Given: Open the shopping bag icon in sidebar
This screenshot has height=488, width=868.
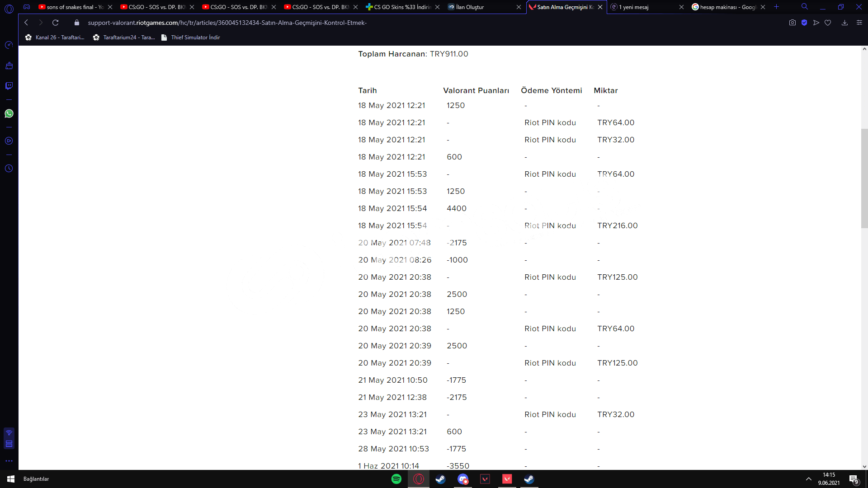Looking at the screenshot, I should point(9,66).
